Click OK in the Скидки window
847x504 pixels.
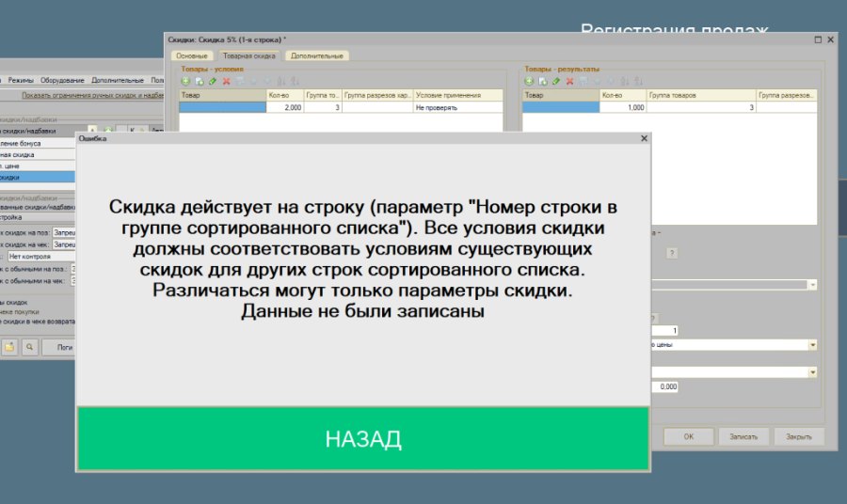[x=689, y=436]
